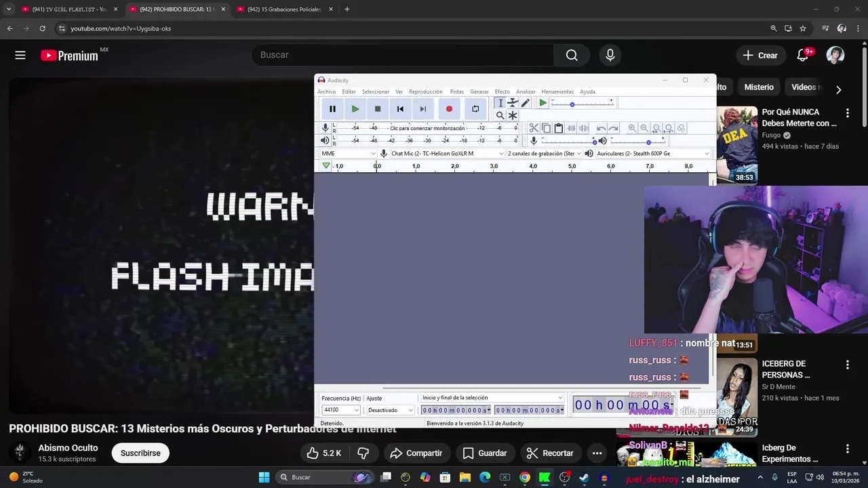868x488 pixels.
Task: Click the Stop button in Audacity
Action: [x=378, y=108]
